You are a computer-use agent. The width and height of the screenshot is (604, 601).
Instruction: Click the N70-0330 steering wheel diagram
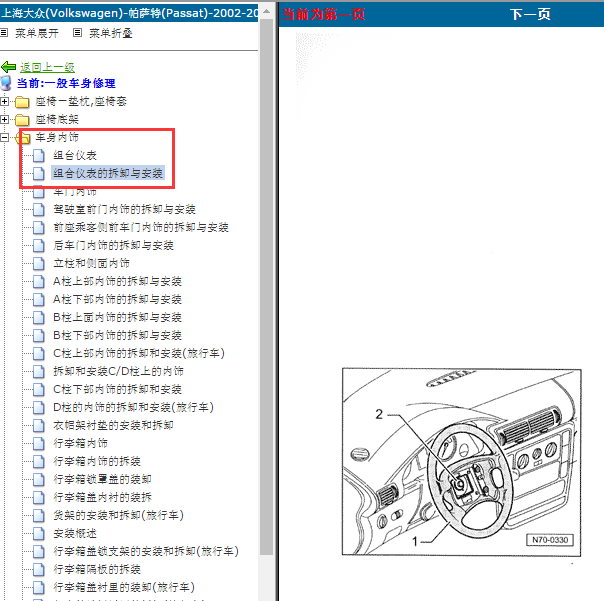click(x=461, y=462)
